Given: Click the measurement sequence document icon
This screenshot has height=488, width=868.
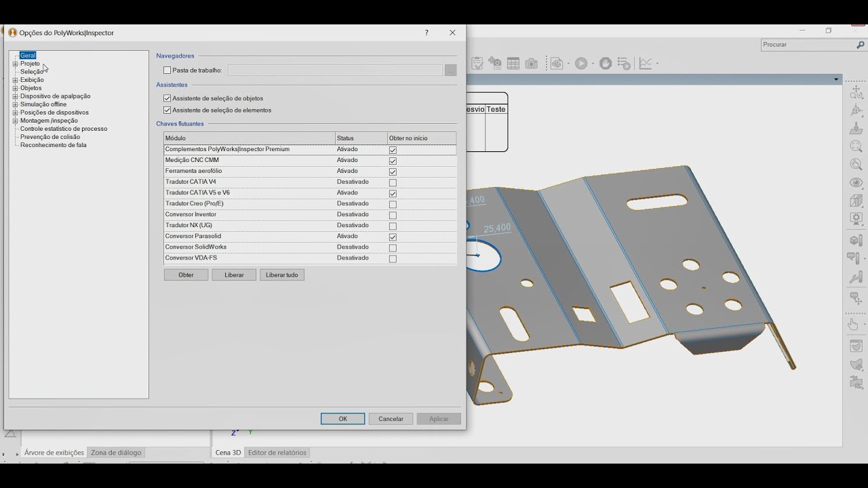Looking at the screenshot, I should [x=557, y=63].
